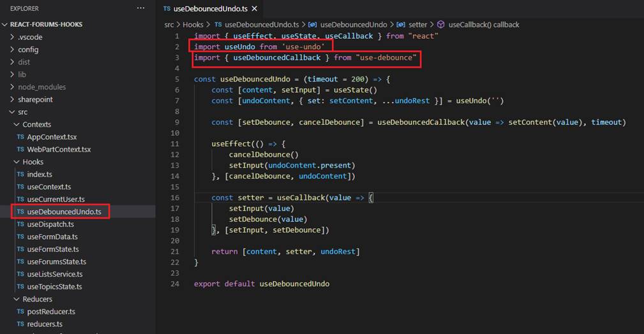
Task: Open postReducer.ts under Reducers
Action: pyautogui.click(x=51, y=312)
